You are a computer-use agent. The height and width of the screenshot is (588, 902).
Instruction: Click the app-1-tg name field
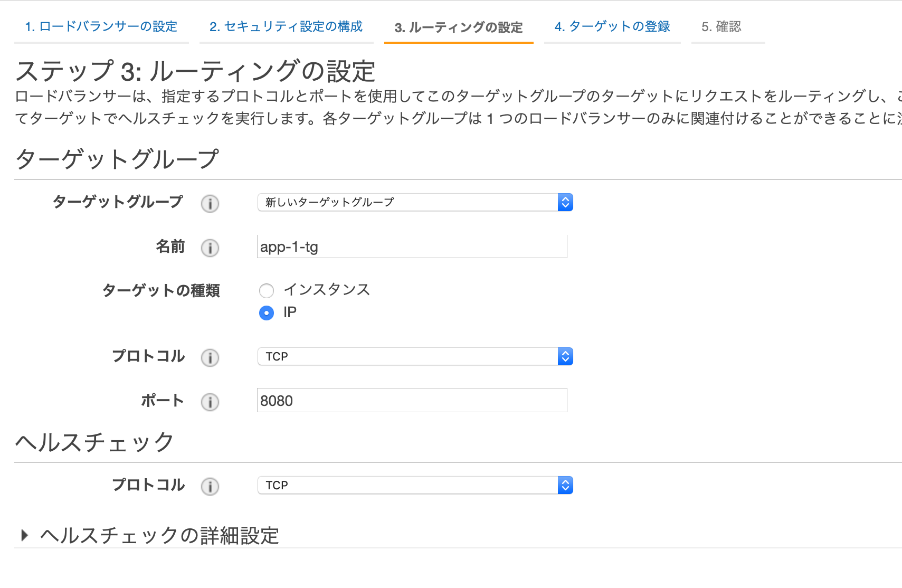[x=412, y=246]
